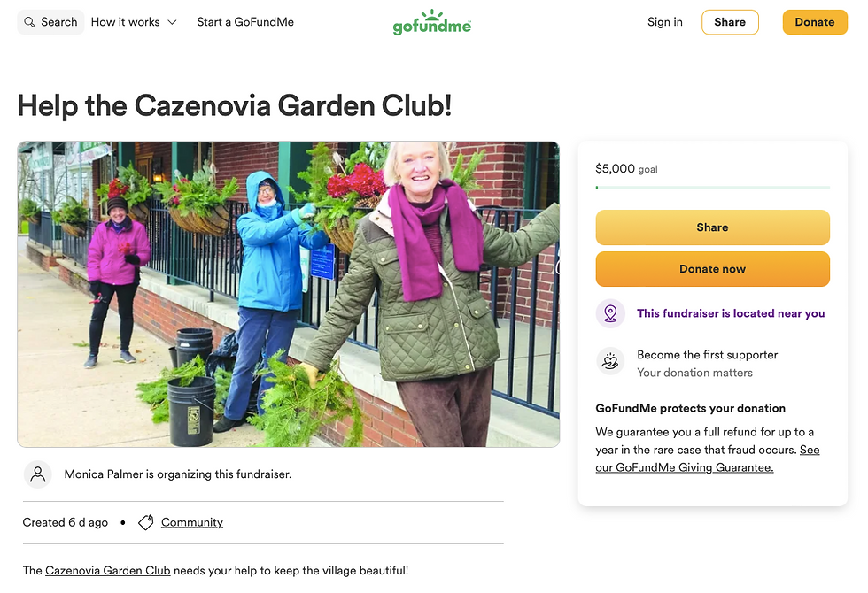Click the magnifying glass search icon
This screenshot has width=868, height=593.
(x=29, y=22)
